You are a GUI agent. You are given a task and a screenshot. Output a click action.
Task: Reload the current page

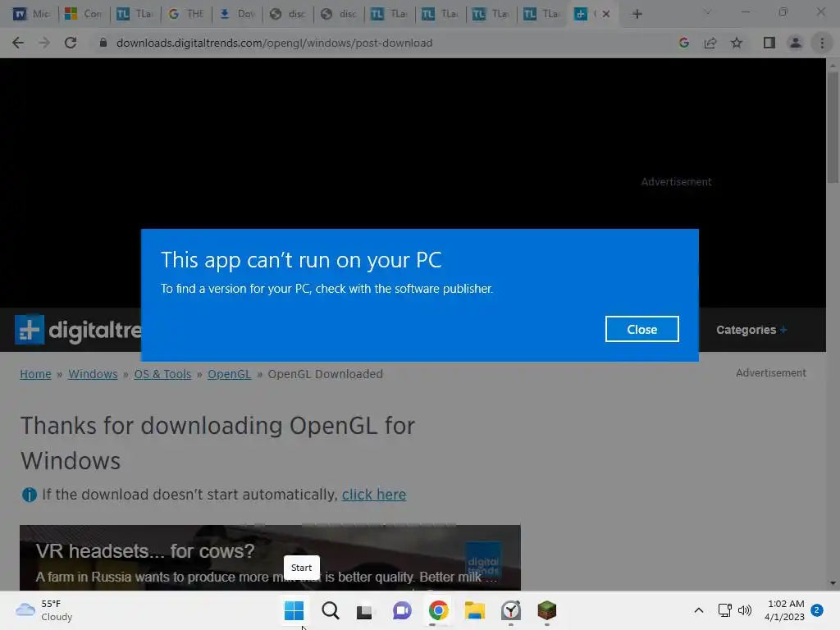coord(71,43)
